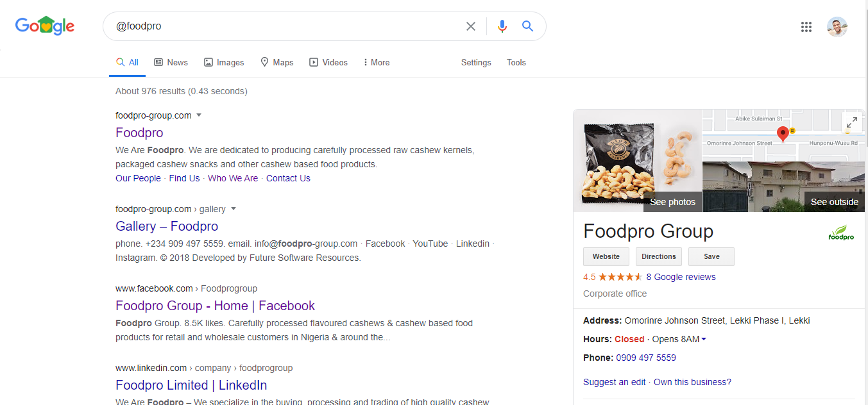Viewport: 868px width, 405px height.
Task: Click the star rating icons
Action: [620, 277]
